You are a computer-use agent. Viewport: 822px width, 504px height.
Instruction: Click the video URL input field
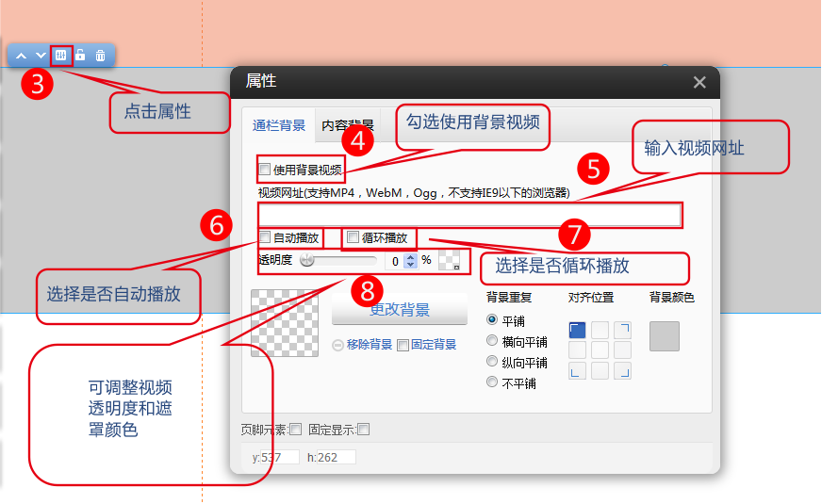[469, 216]
